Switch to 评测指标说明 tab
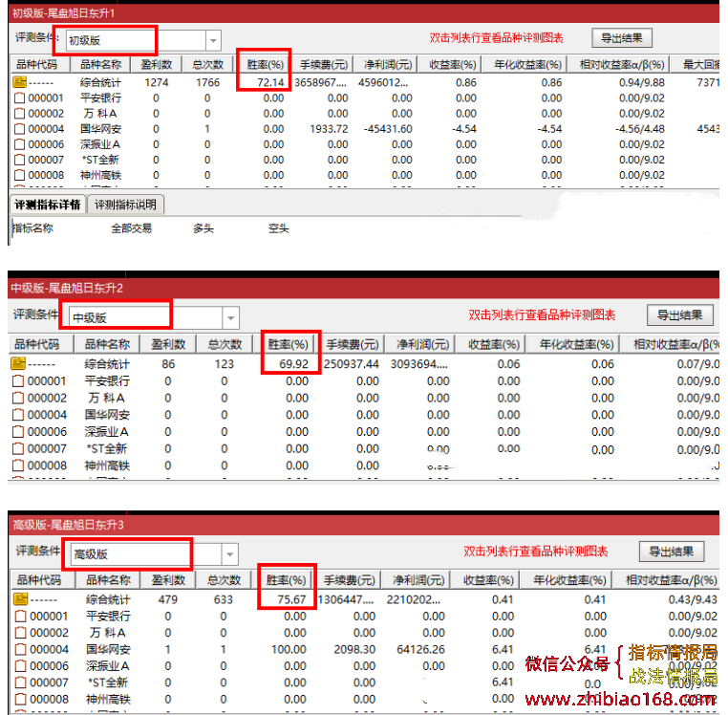Viewport: 728px width, 715px height. click(125, 205)
